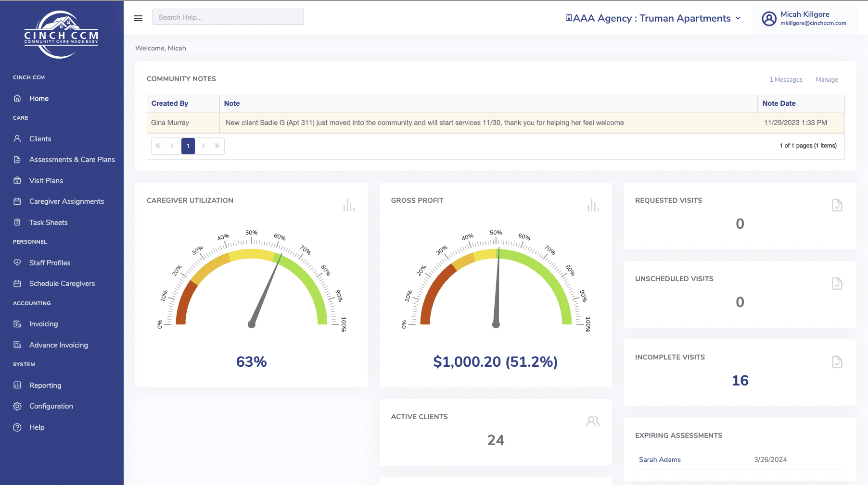The width and height of the screenshot is (868, 485).
Task: Click the Search Help input field
Action: pyautogui.click(x=228, y=17)
